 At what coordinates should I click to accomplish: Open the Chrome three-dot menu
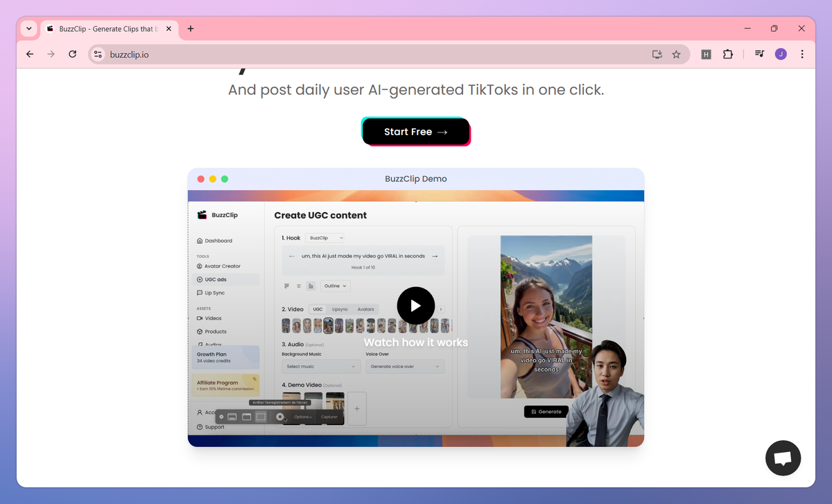pyautogui.click(x=802, y=54)
